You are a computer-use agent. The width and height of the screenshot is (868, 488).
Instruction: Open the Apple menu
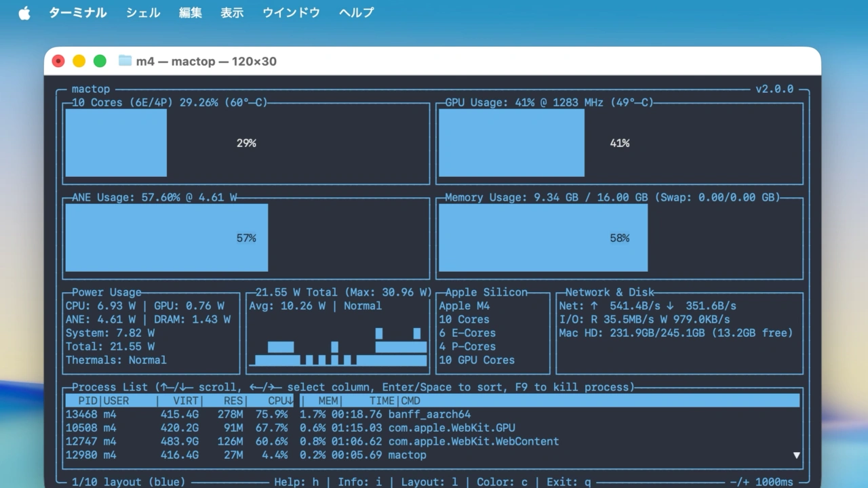24,13
